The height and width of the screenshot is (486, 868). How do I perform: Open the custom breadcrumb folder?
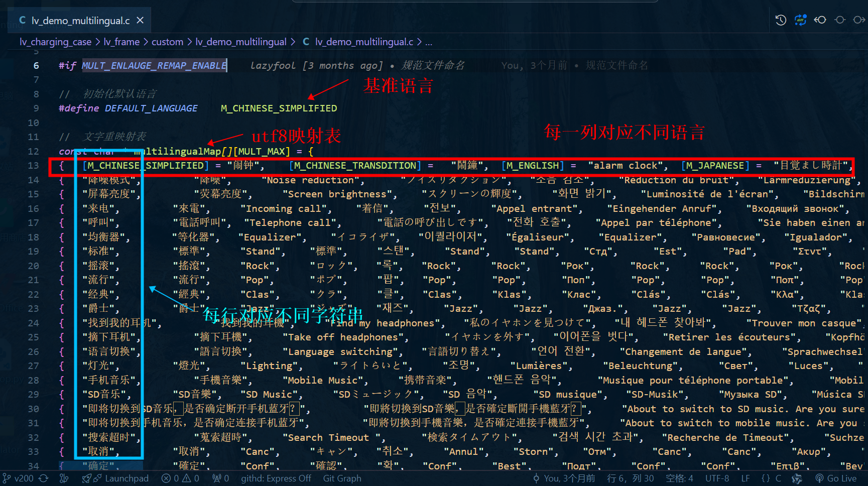click(x=167, y=42)
